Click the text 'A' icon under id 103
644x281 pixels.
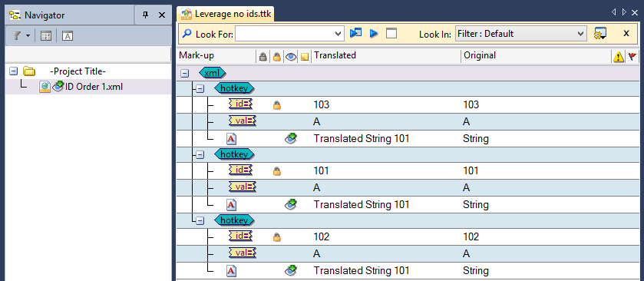click(232, 139)
